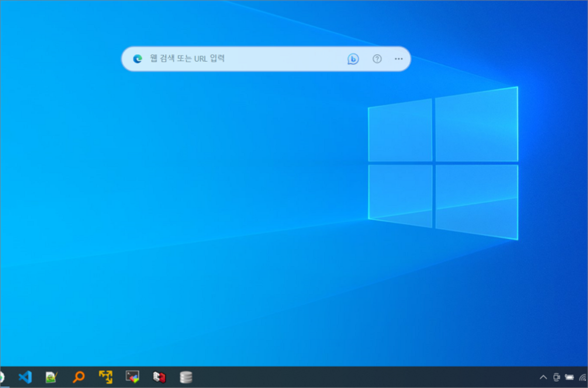The image size is (588, 388).
Task: Open the gray database stack app
Action: point(186,377)
